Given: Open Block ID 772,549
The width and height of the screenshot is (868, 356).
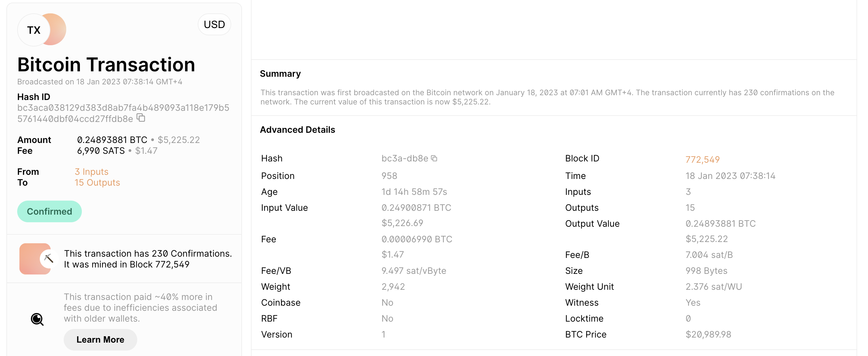Looking at the screenshot, I should click(702, 160).
